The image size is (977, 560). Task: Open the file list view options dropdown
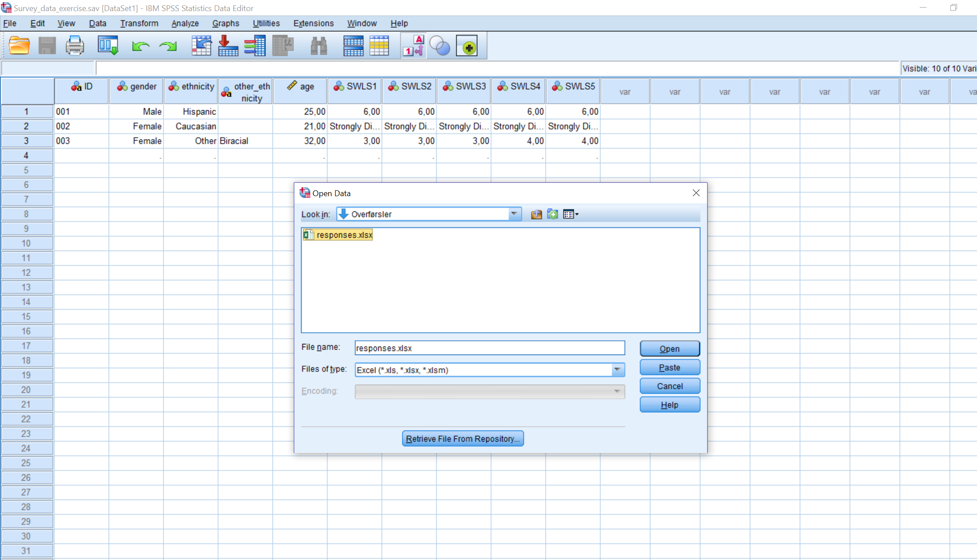click(x=571, y=214)
